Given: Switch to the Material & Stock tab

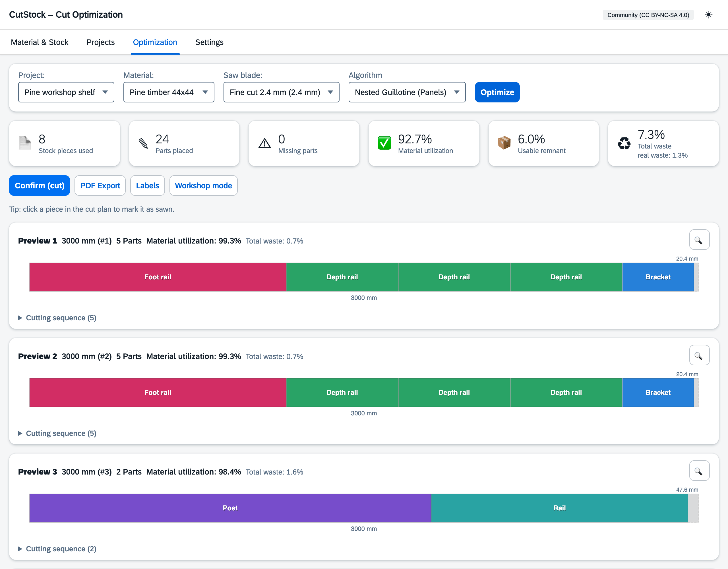Looking at the screenshot, I should pos(39,42).
